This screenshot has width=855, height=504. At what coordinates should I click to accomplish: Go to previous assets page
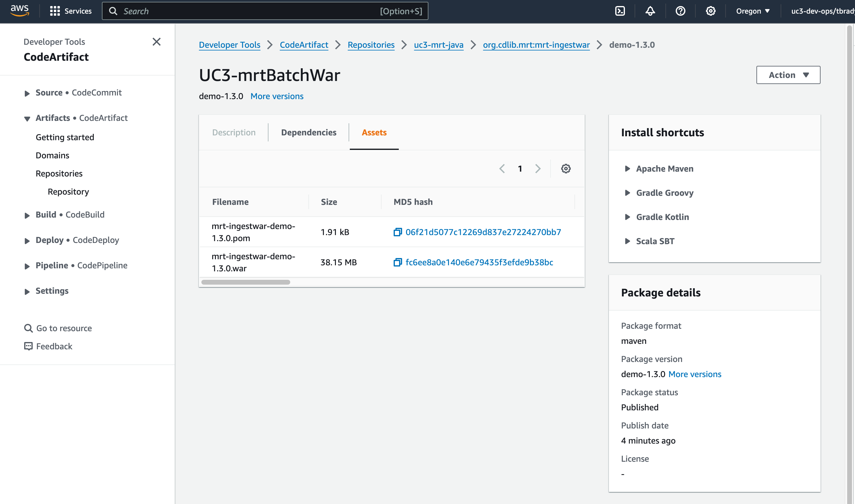[502, 168]
